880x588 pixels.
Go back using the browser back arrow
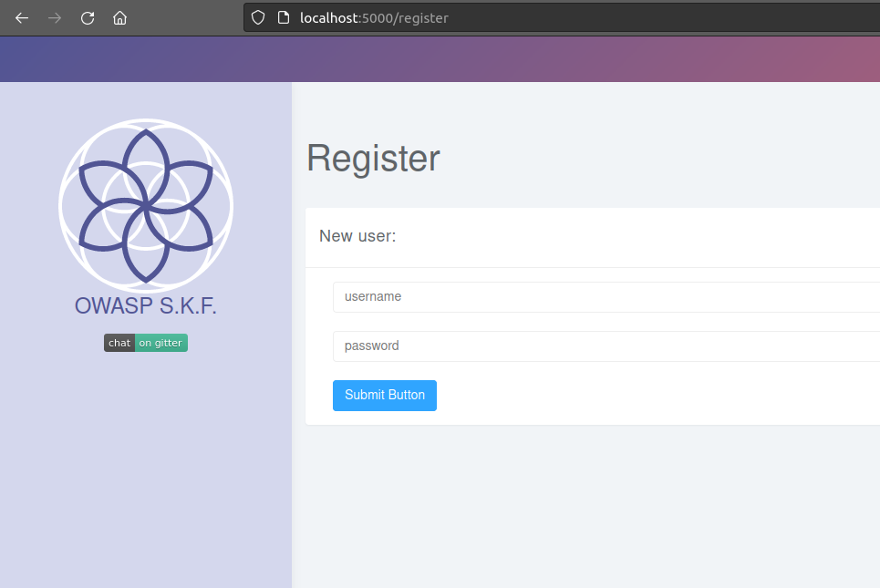[x=22, y=18]
